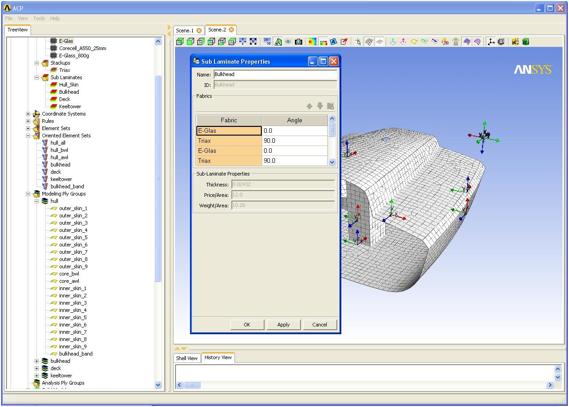Expand the Rules tree node
The width and height of the screenshot is (569, 407).
[x=28, y=121]
